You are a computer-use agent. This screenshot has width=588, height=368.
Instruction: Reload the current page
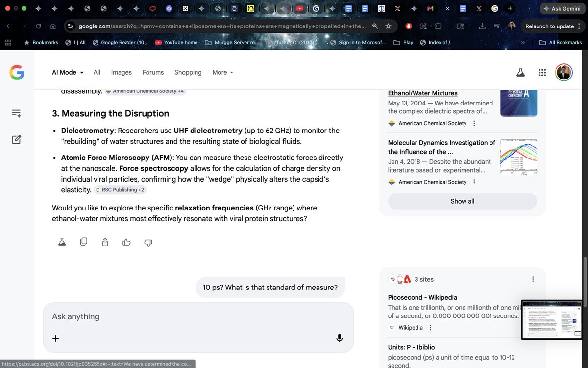tap(38, 26)
